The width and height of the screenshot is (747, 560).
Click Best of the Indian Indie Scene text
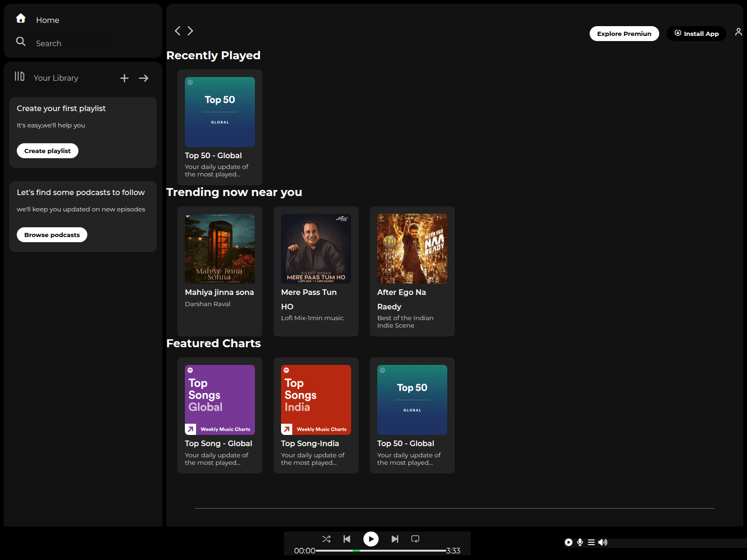coord(405,322)
